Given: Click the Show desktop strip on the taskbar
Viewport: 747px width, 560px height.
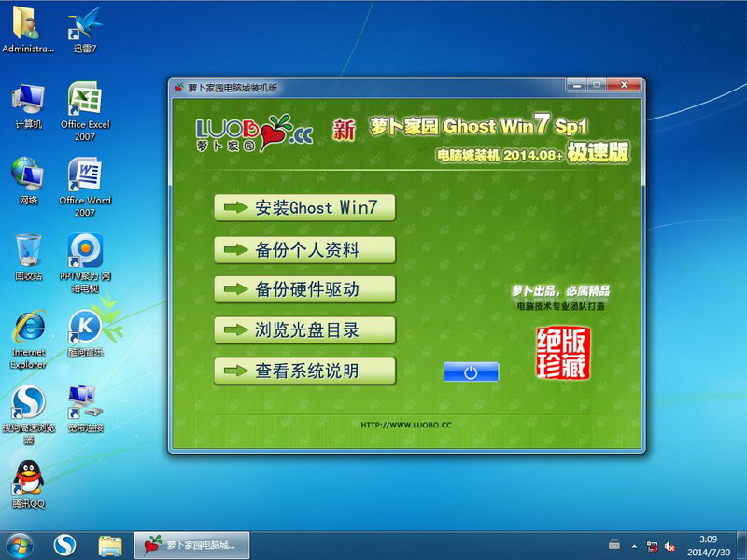Looking at the screenshot, I should (x=742, y=546).
